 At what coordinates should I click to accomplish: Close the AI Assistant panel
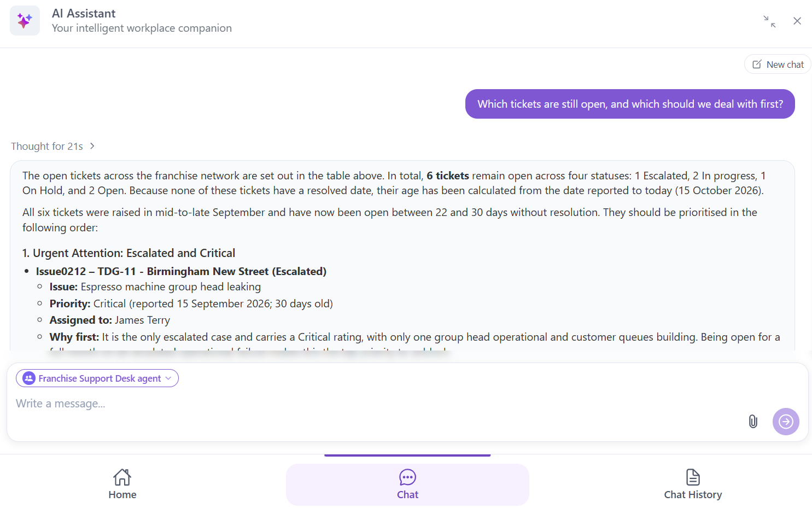pos(797,21)
